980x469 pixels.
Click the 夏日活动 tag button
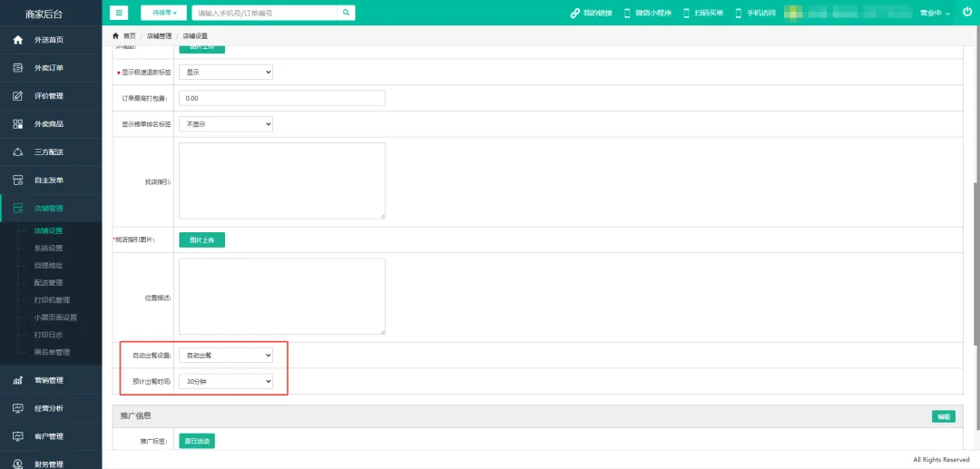coord(197,441)
